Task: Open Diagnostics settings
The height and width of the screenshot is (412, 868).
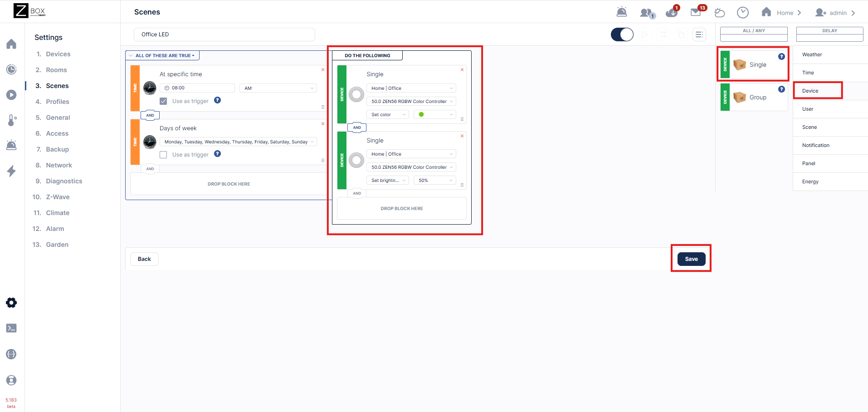Action: [x=64, y=181]
